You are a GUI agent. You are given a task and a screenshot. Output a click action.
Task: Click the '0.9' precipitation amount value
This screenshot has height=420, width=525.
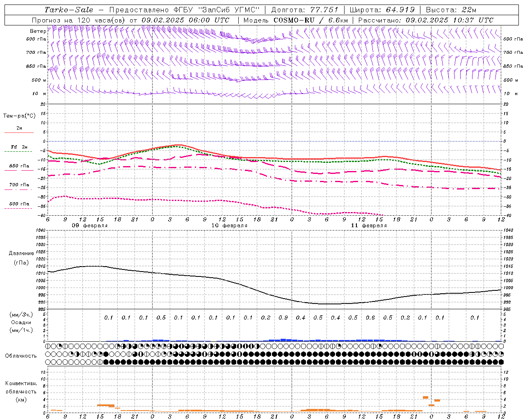click(283, 318)
